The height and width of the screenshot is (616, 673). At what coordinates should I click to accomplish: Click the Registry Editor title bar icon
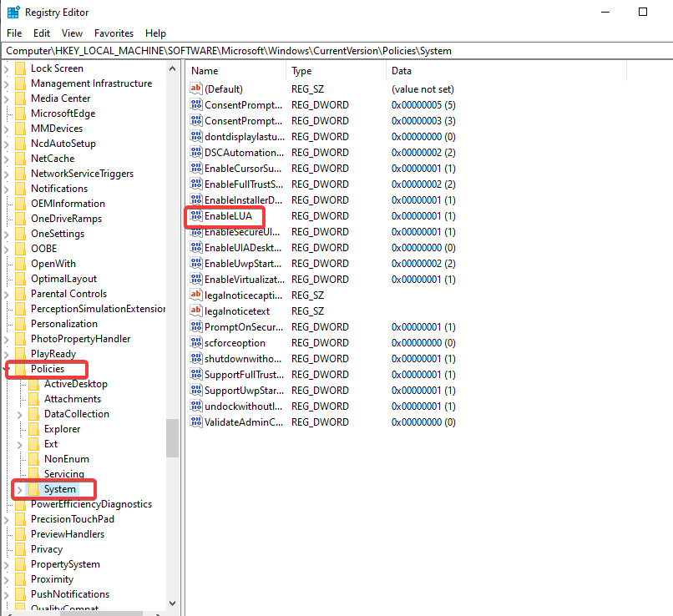(x=13, y=13)
